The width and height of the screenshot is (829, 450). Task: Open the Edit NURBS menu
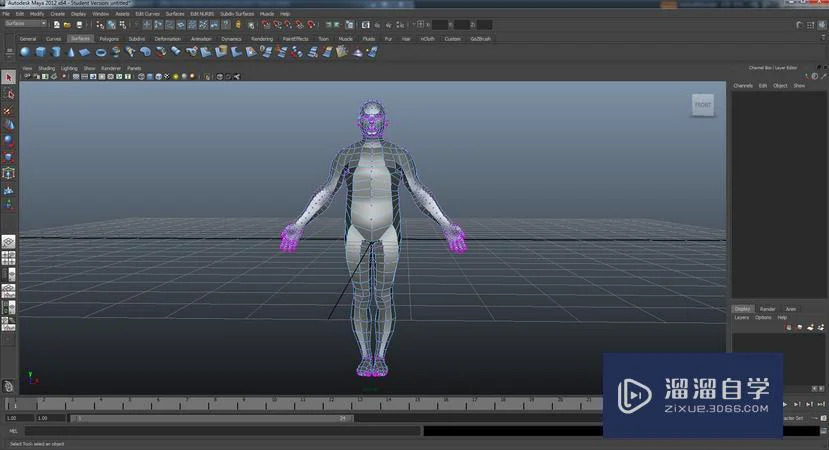click(x=202, y=14)
